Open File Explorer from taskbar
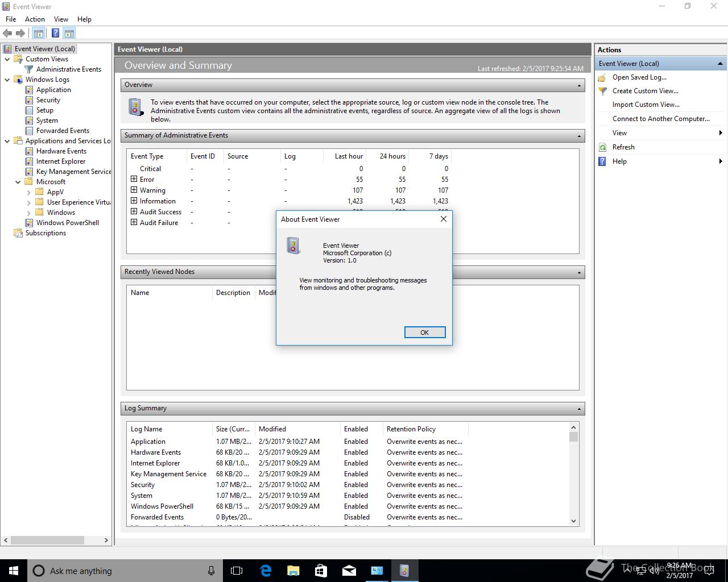 click(x=293, y=571)
